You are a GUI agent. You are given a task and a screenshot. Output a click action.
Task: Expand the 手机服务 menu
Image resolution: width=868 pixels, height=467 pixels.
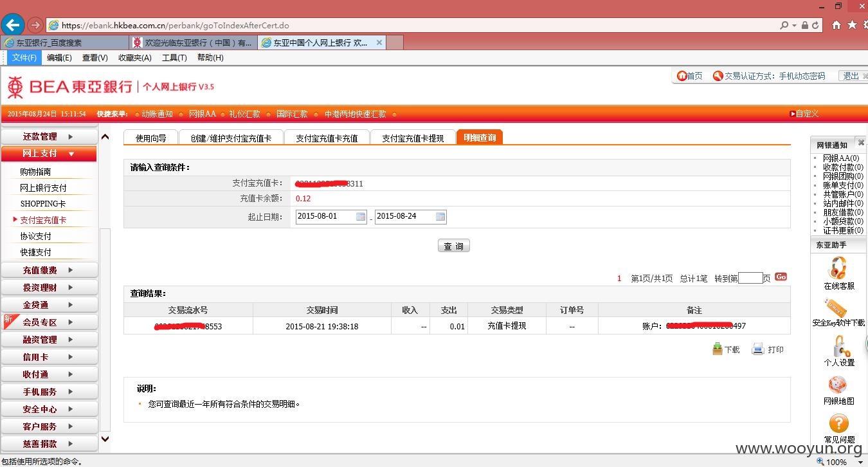(49, 392)
